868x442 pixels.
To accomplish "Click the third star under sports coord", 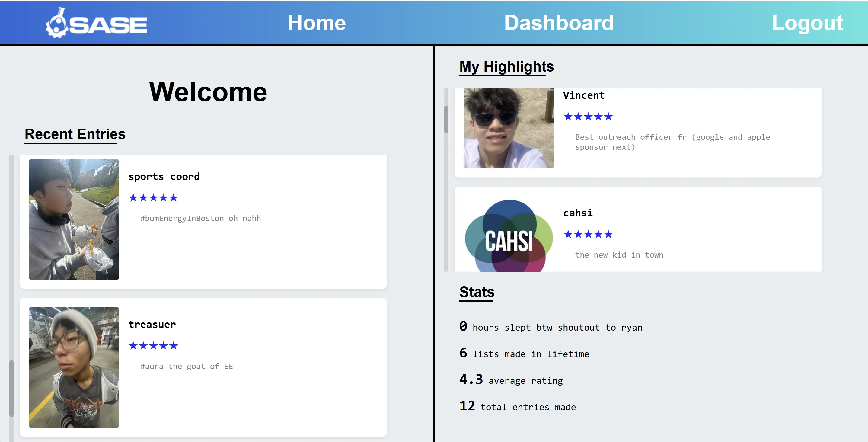I will (153, 198).
